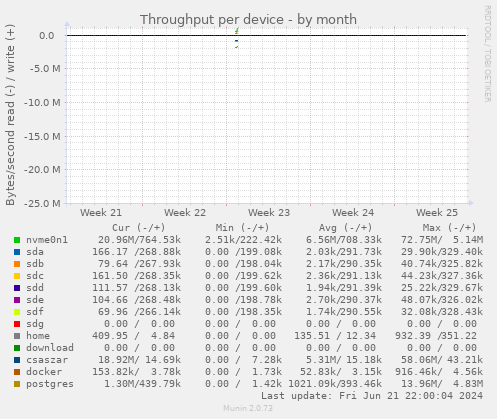
Task: Click the -5.0 M y-axis label
Action: pyautogui.click(x=45, y=69)
